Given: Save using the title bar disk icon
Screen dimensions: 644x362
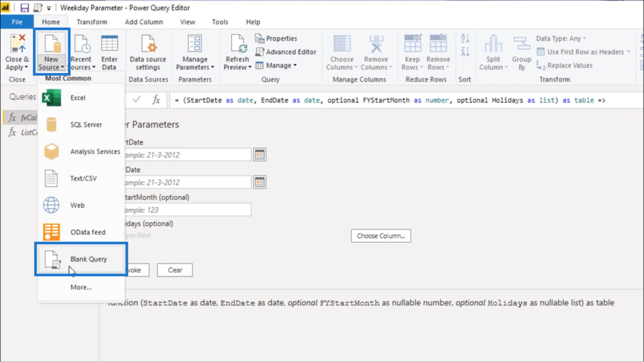Looking at the screenshot, I should click(x=25, y=8).
